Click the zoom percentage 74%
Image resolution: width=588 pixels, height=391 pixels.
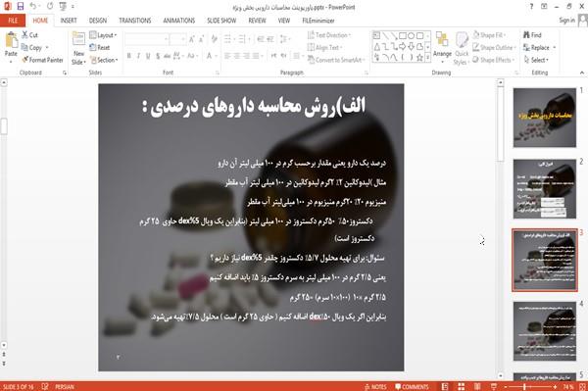pos(568,386)
